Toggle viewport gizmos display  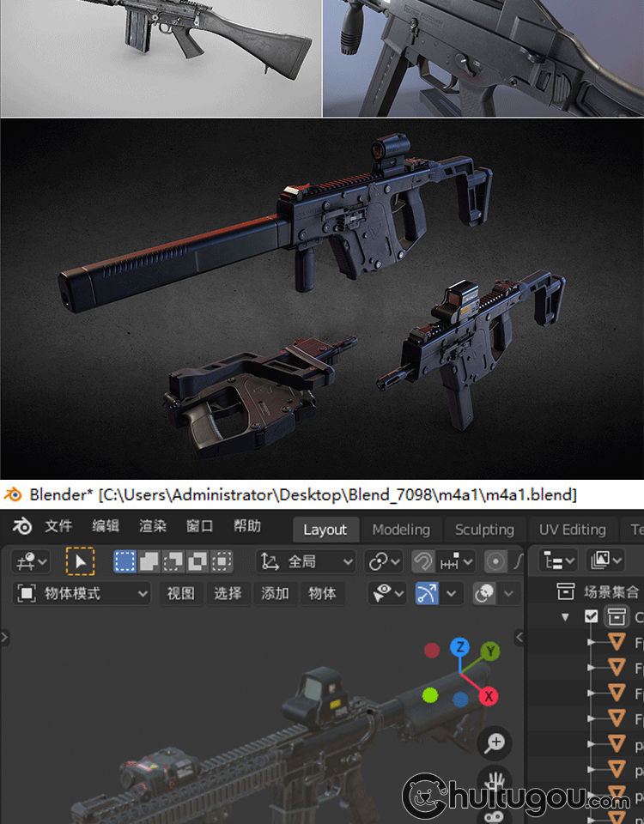pyautogui.click(x=427, y=594)
